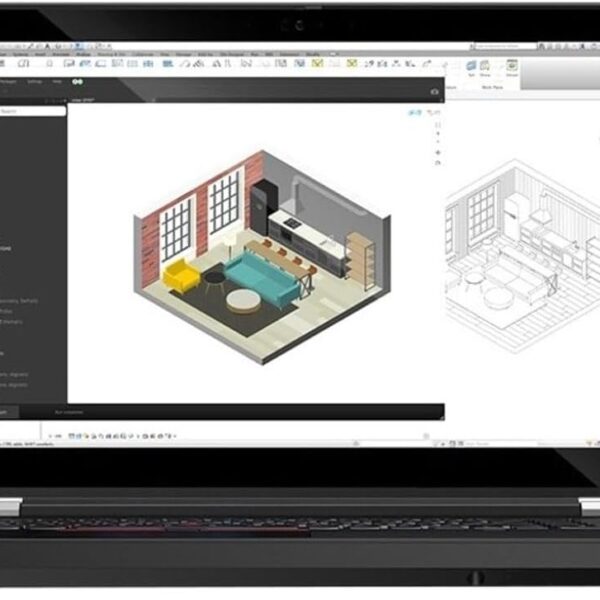Click the isometric colored room render
This screenshot has width=600, height=600.
[262, 258]
